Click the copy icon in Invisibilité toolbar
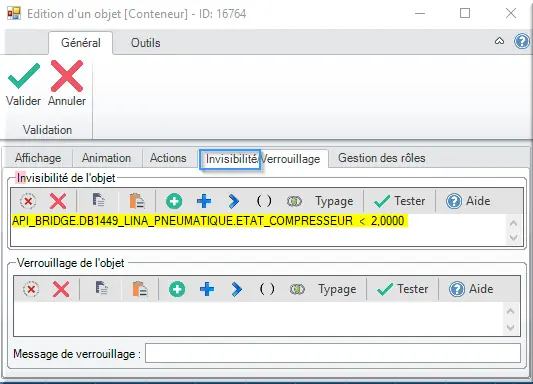Image resolution: width=533 pixels, height=384 pixels. click(99, 201)
